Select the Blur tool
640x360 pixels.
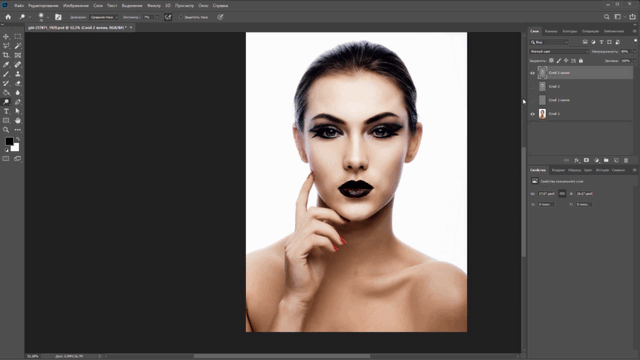tap(18, 93)
